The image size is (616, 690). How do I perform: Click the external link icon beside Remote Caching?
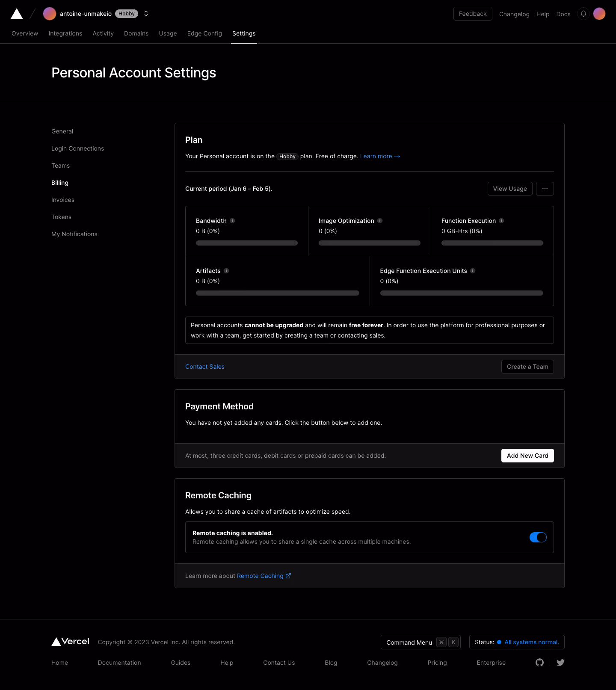tap(288, 576)
